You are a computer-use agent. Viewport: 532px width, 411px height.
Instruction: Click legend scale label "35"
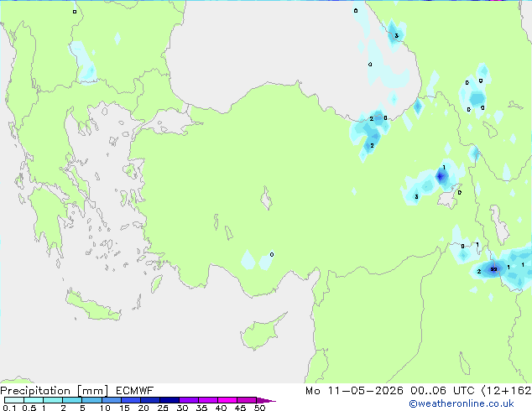tap(201, 408)
